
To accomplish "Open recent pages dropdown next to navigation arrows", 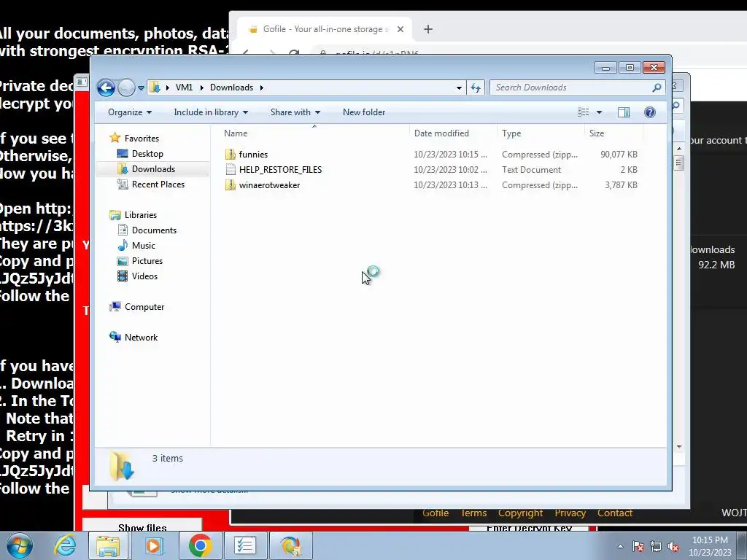I will point(141,88).
